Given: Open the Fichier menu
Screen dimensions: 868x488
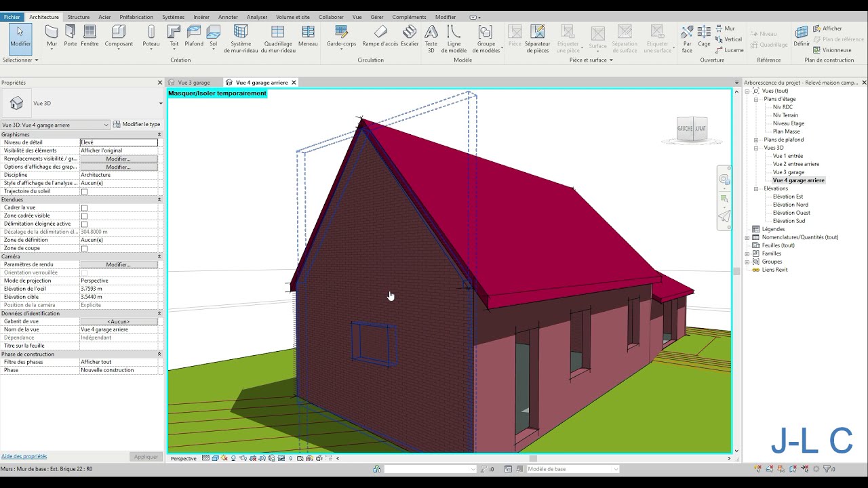Looking at the screenshot, I should [x=12, y=17].
